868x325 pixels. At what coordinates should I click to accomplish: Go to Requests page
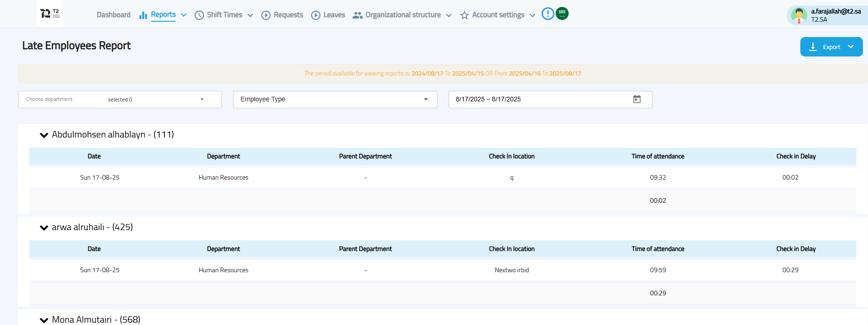coord(288,15)
